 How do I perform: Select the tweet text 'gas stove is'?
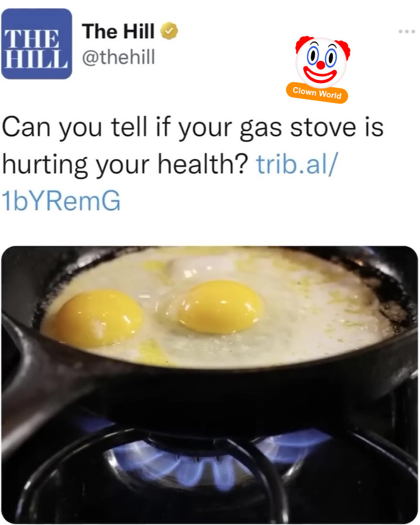pyautogui.click(x=311, y=127)
